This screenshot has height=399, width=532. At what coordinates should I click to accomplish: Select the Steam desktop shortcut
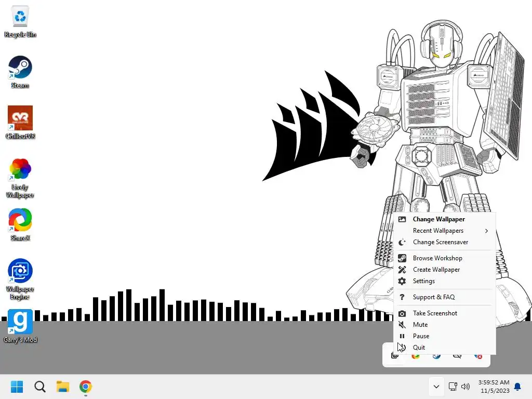pos(20,72)
